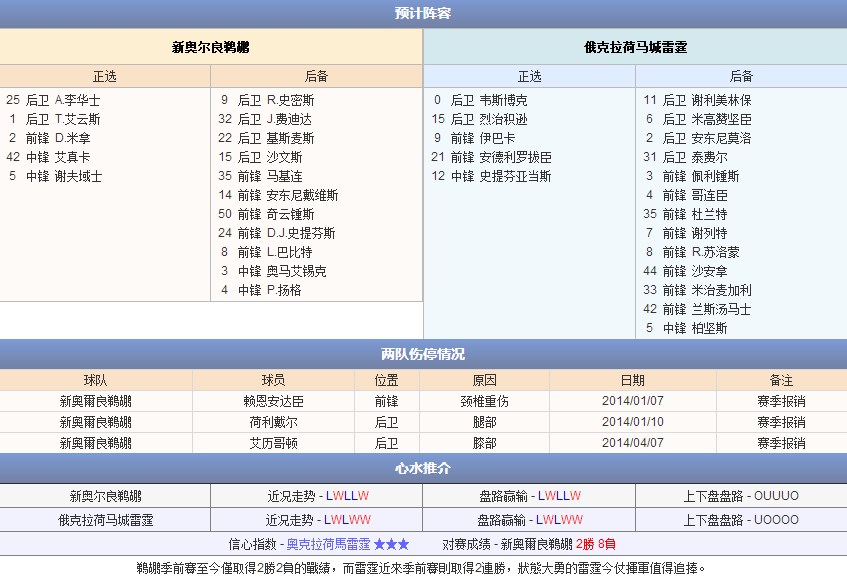Click injured player 荷利戴尔 in injury table

(x=273, y=422)
